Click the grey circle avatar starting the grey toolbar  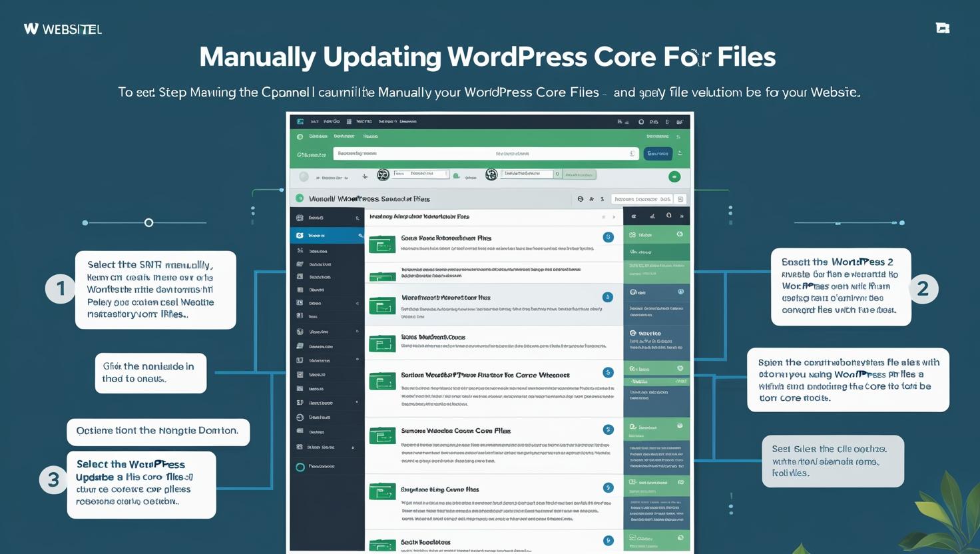(304, 176)
